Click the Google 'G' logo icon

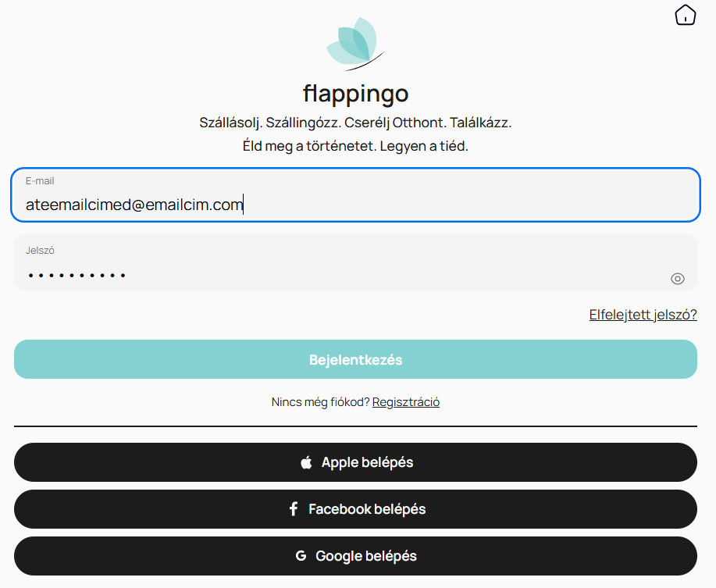point(301,556)
